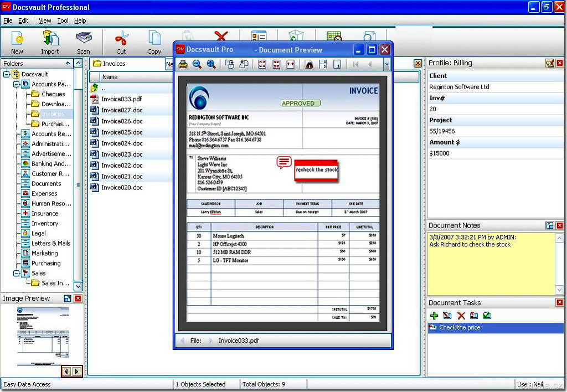Select the Cheques folder in the tree
Image resolution: width=567 pixels, height=392 pixels.
(x=53, y=94)
